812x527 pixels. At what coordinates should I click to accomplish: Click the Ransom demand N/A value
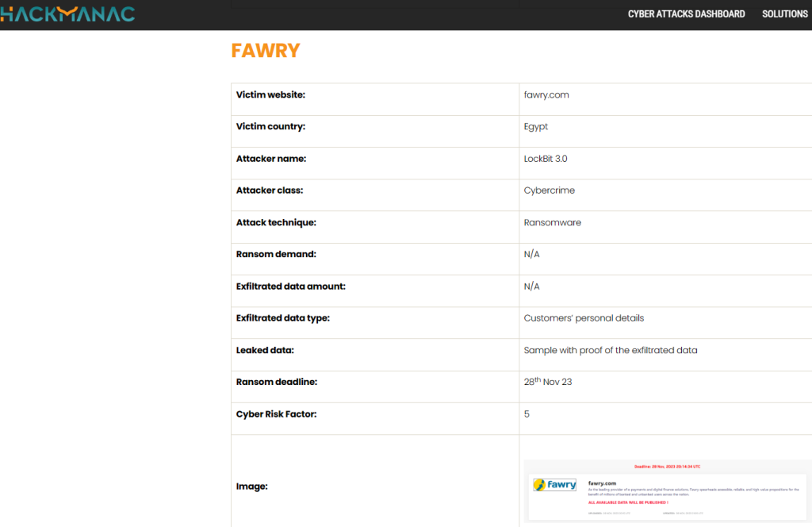click(x=532, y=255)
